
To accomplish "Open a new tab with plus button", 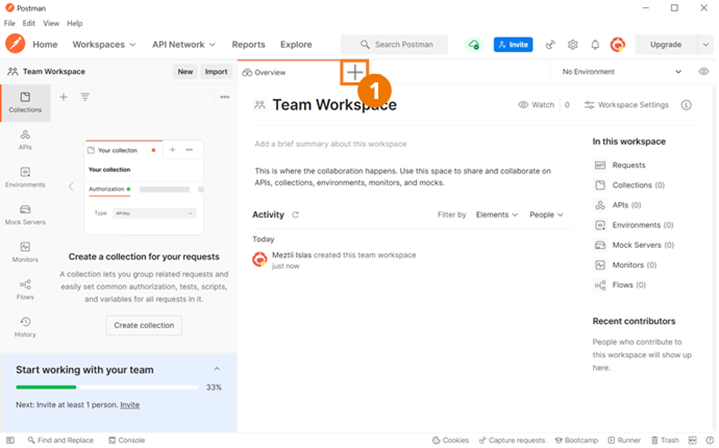I will coord(354,72).
